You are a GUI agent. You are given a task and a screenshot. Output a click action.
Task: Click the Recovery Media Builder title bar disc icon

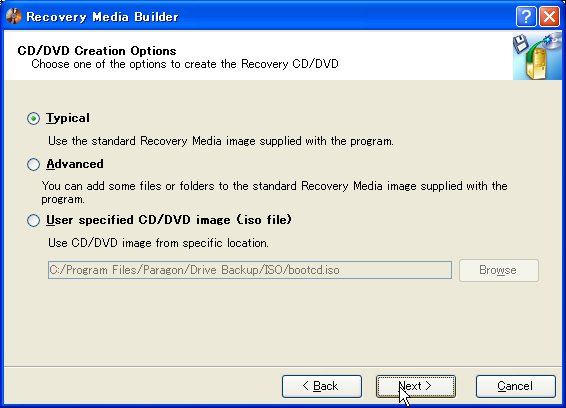(x=14, y=16)
